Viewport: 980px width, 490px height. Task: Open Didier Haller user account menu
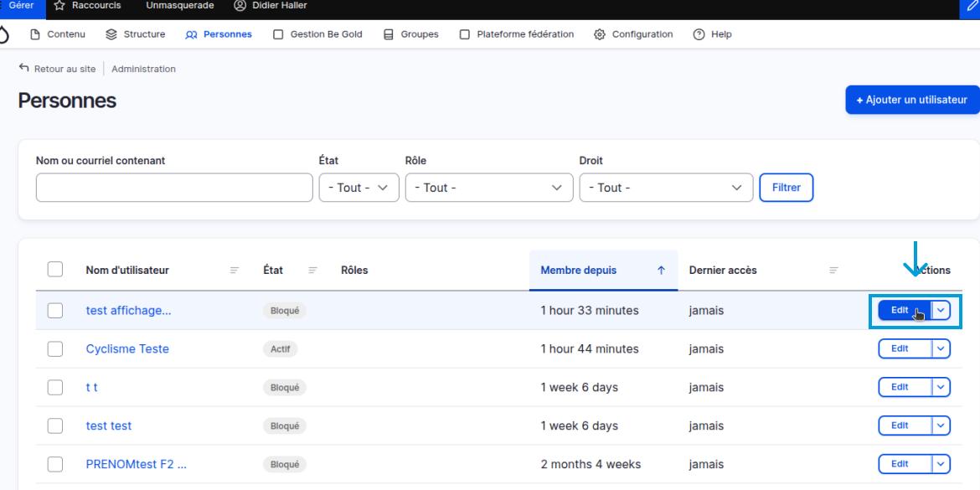271,6
